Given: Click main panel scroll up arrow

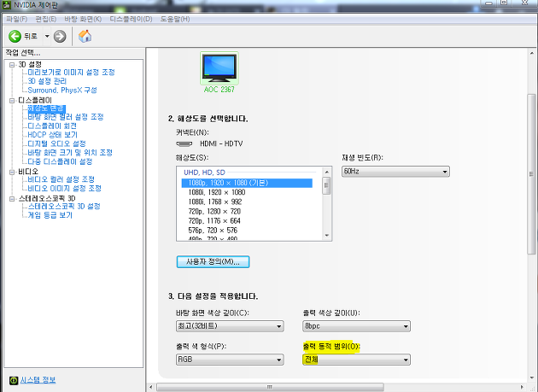Looking at the screenshot, I should pyautogui.click(x=531, y=54).
